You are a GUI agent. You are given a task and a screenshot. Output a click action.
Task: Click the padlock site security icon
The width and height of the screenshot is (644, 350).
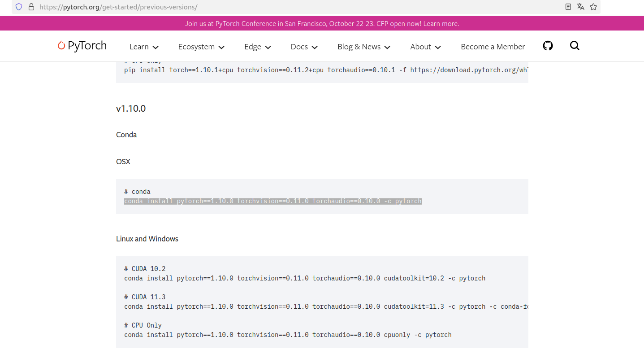click(x=31, y=7)
